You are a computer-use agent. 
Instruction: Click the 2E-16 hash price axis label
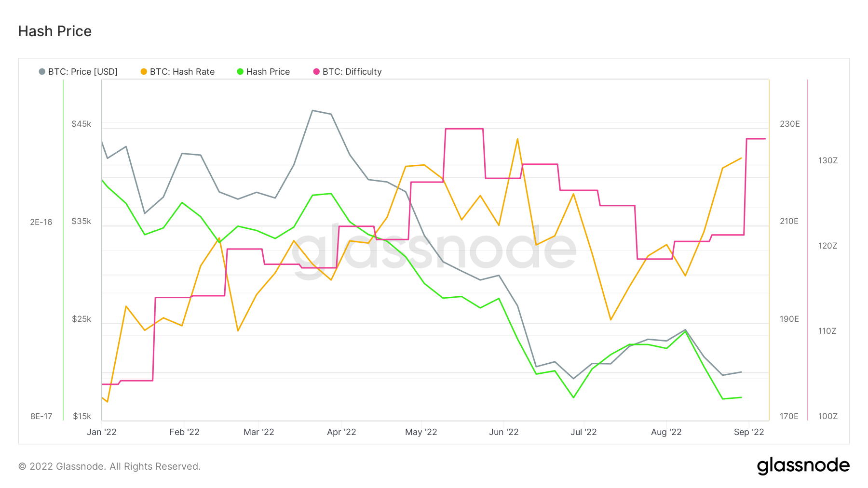41,222
